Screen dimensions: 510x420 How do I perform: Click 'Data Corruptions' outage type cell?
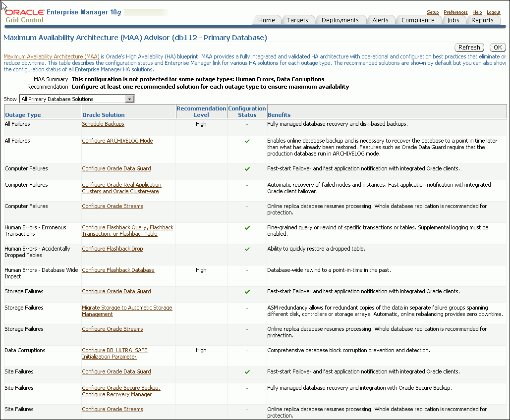click(x=25, y=350)
